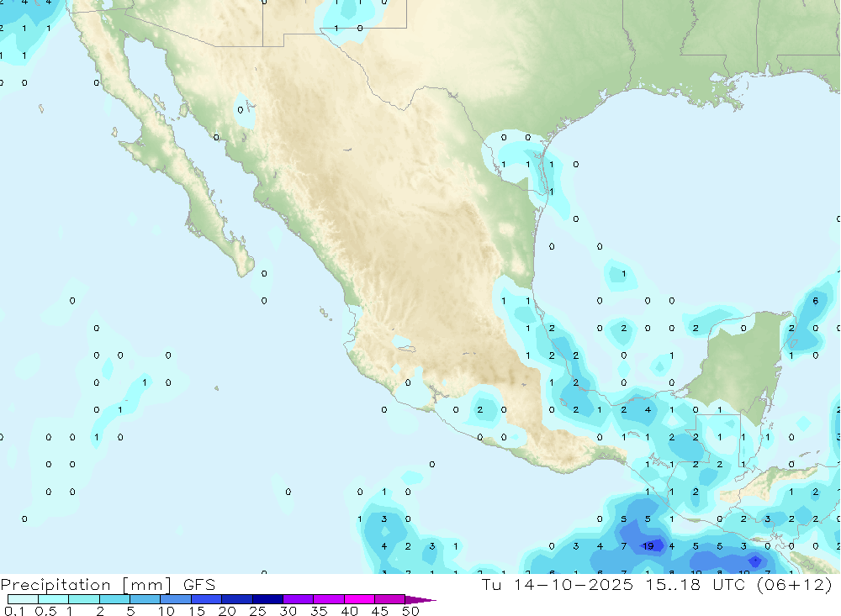The height and width of the screenshot is (616, 841).
Task: Select the 5–10 mm legend color box
Action: pos(145,599)
